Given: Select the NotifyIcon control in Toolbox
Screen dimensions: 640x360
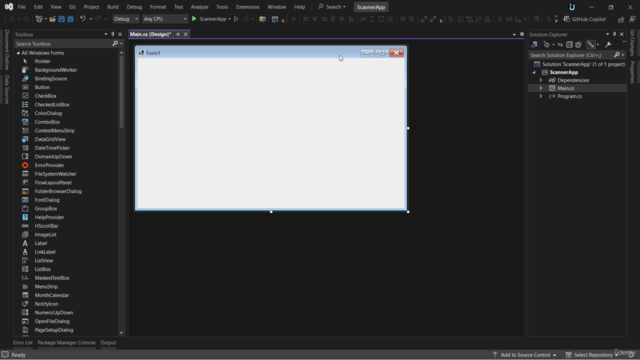Looking at the screenshot, I should (x=46, y=304).
